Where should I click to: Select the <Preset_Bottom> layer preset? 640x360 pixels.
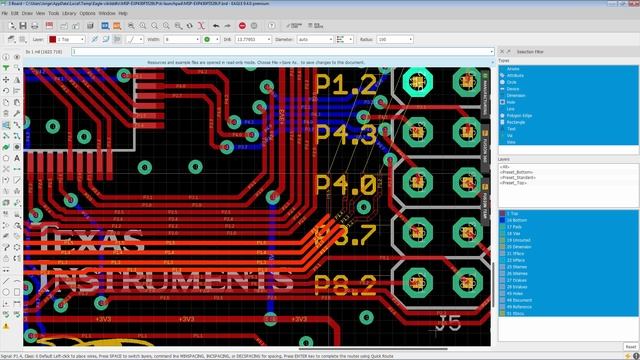(517, 172)
